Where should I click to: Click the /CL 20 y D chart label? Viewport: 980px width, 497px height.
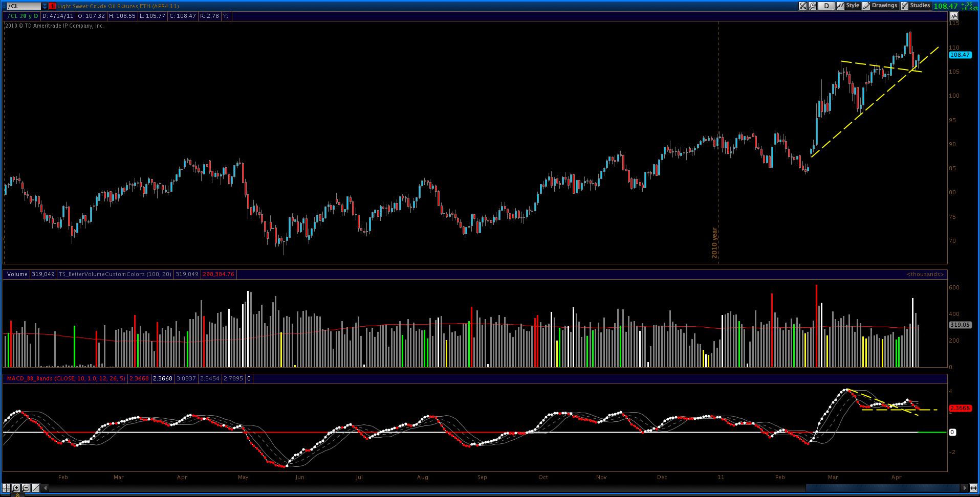click(22, 16)
